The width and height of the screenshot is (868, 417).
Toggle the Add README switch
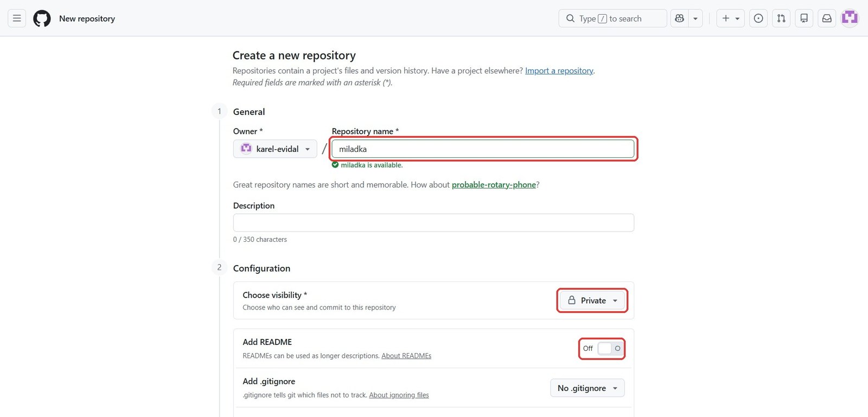[x=610, y=348]
